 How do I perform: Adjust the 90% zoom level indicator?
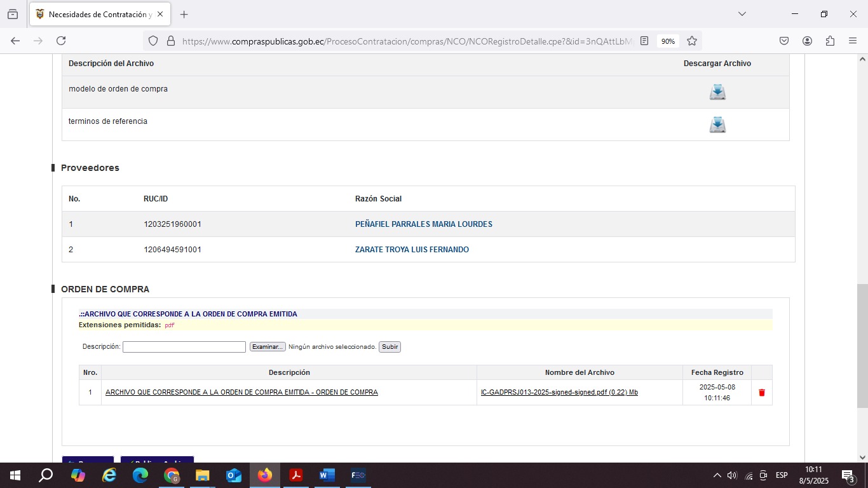(668, 41)
